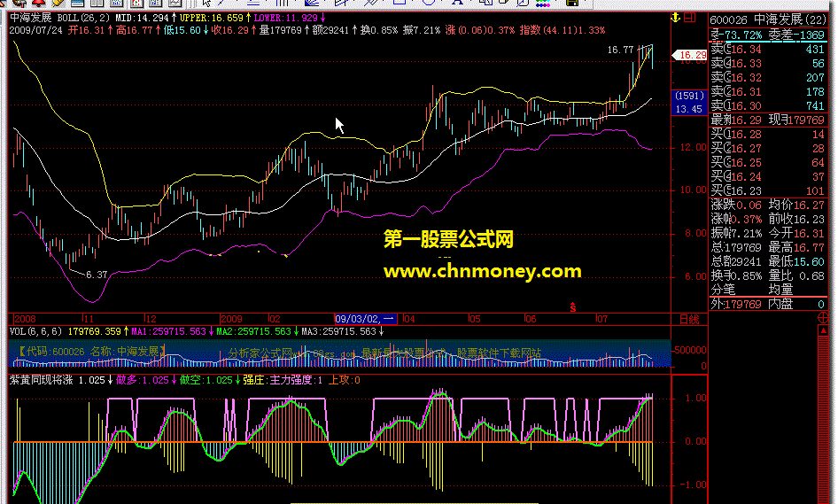Click the 强庄:主力强度:1 label
Image resolution: width=838 pixels, height=504 pixels.
click(x=283, y=380)
